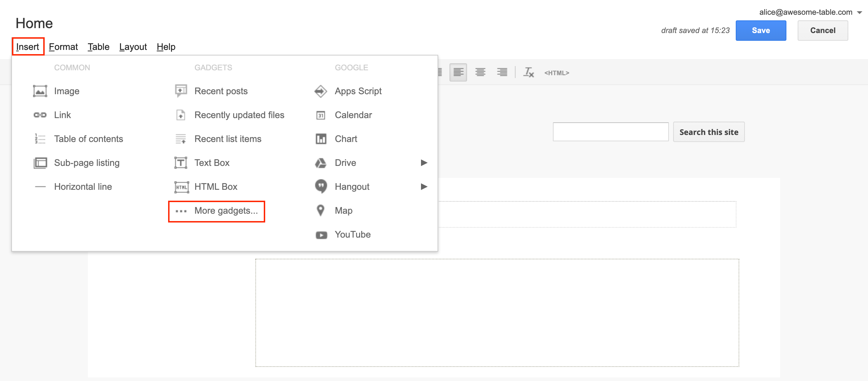Click the Apps Script icon
Image resolution: width=868 pixels, height=381 pixels.
pyautogui.click(x=320, y=91)
